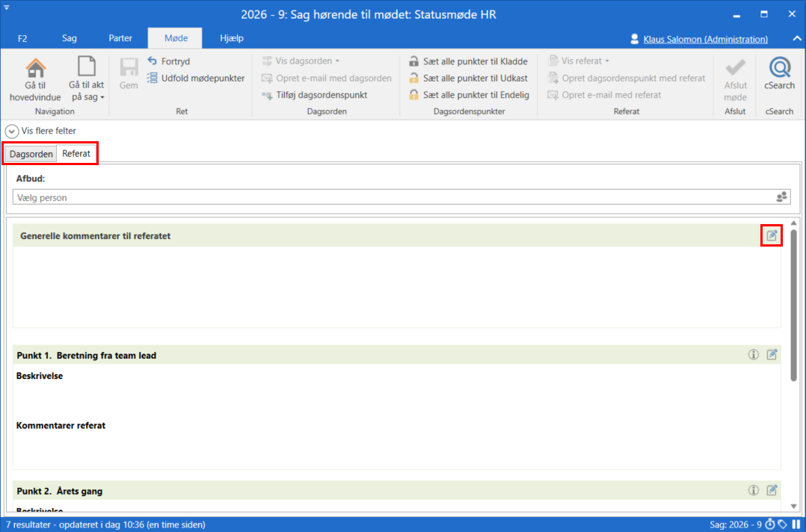The image size is (806, 532).
Task: Show info for Punkt 1 Beretning fra team lead
Action: point(754,355)
